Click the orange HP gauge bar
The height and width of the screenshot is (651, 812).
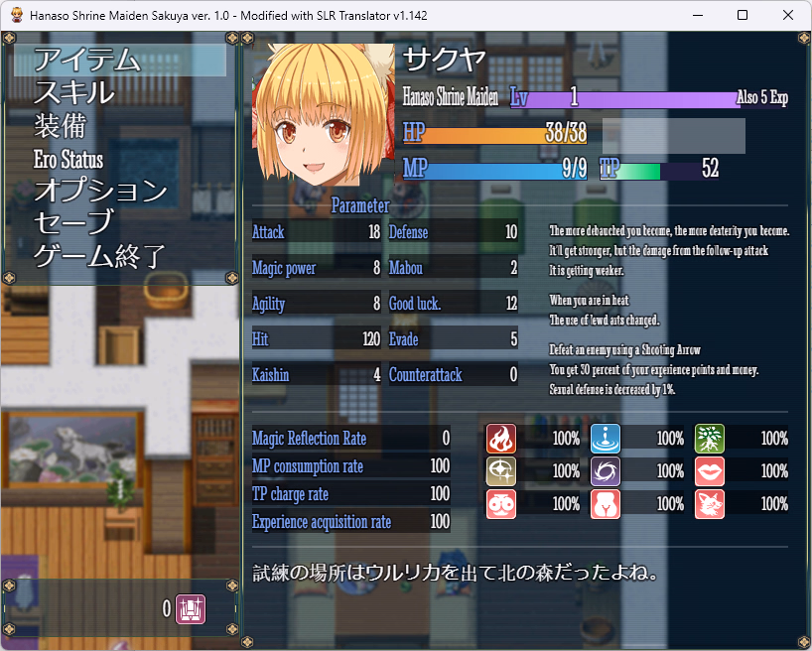[494, 133]
